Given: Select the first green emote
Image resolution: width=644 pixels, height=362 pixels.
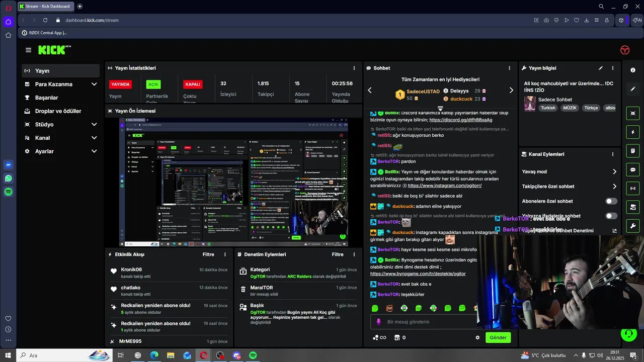Looking at the screenshot, I should tap(375, 308).
